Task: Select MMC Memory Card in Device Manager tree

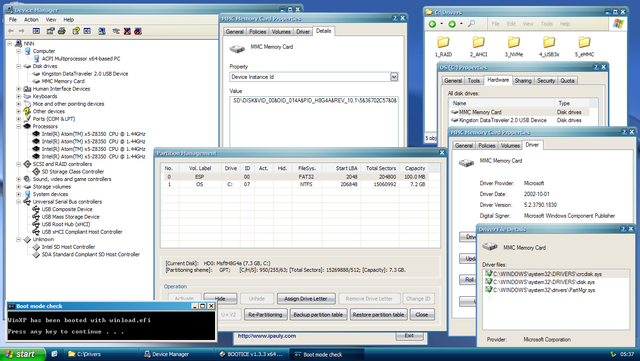Action: click(x=63, y=81)
